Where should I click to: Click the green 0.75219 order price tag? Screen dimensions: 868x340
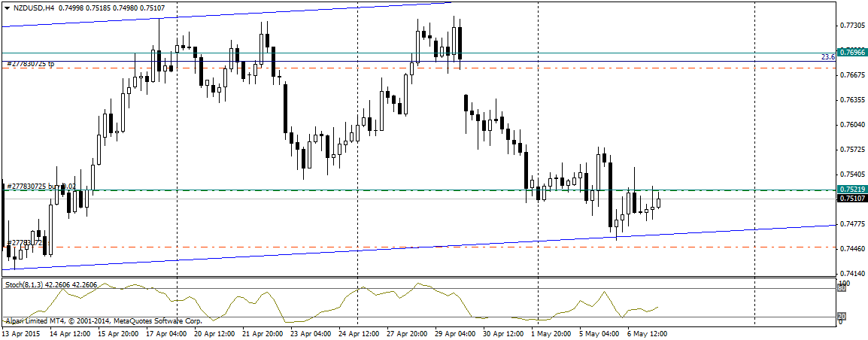click(851, 190)
